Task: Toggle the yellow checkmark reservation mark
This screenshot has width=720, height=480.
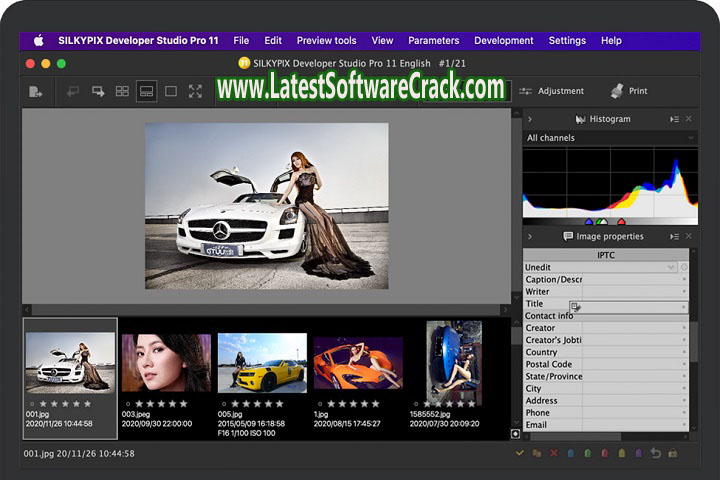Action: pos(519,454)
